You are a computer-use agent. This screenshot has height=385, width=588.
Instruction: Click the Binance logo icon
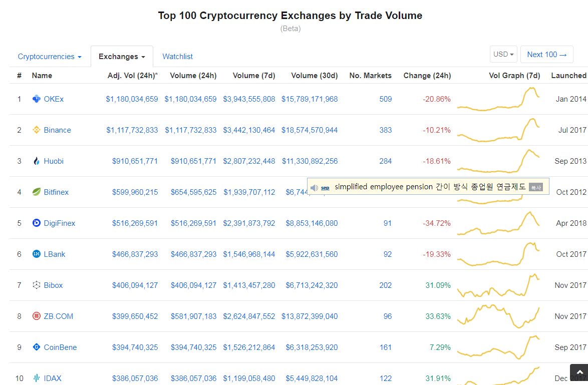(37, 130)
